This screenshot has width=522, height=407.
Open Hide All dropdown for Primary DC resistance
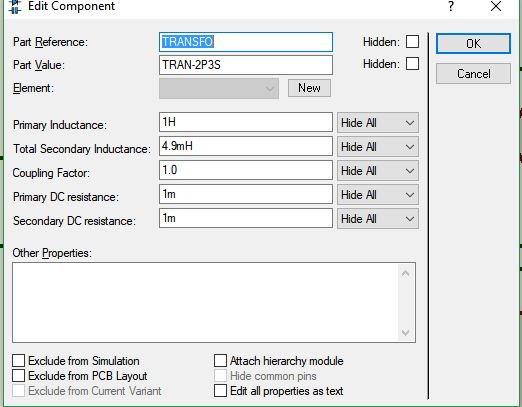click(x=378, y=195)
